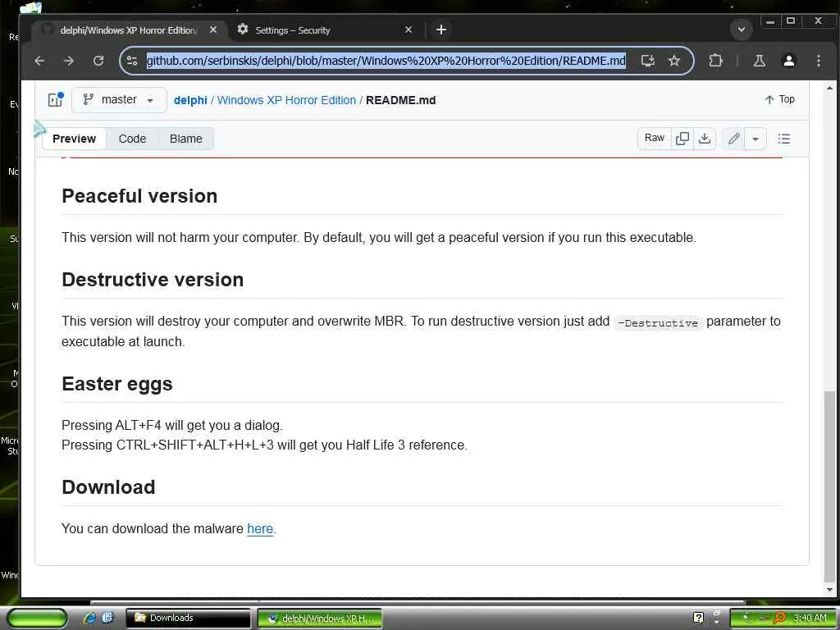Follow the 'here' malware download link
Image resolution: width=840 pixels, height=630 pixels.
(260, 529)
